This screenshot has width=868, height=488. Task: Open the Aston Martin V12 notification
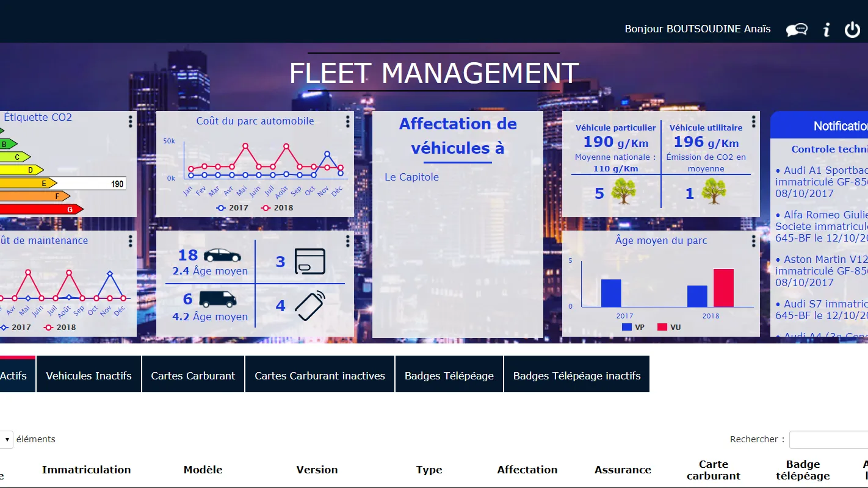point(822,271)
